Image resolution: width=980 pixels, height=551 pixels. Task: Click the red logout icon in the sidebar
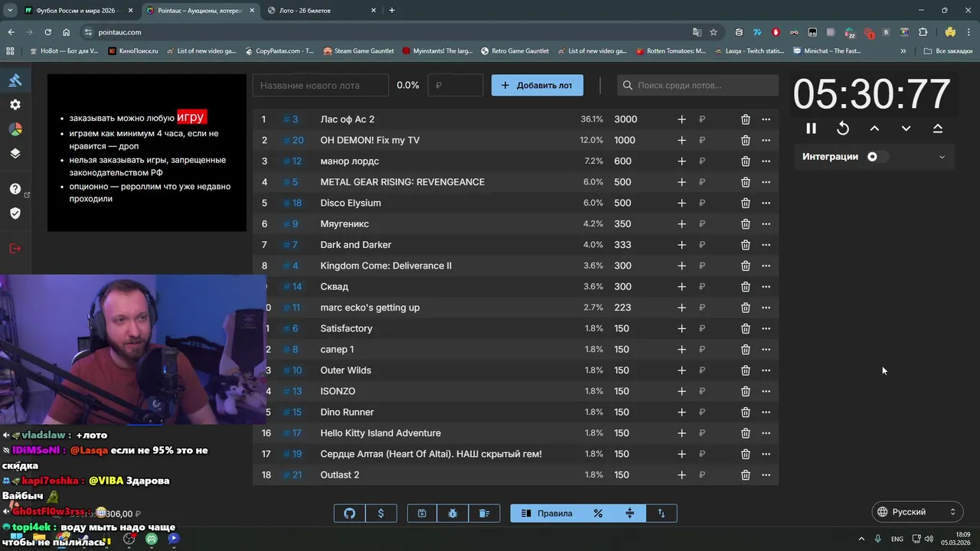tap(15, 249)
